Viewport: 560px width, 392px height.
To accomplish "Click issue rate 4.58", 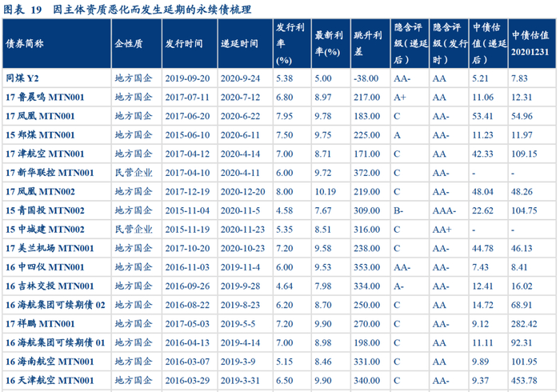I will pyautogui.click(x=284, y=210).
